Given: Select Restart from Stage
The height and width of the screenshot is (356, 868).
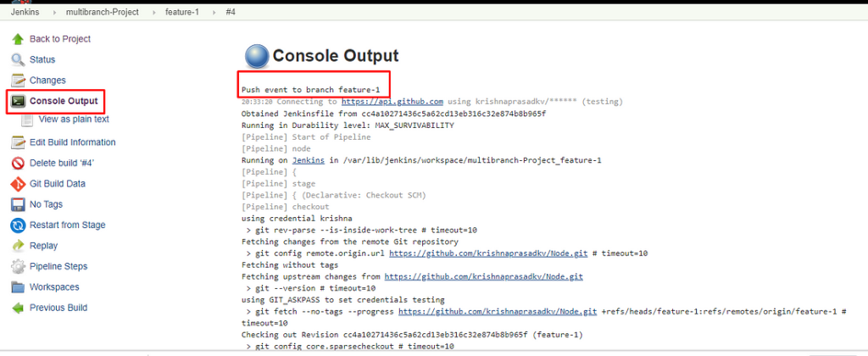Looking at the screenshot, I should pyautogui.click(x=68, y=225).
